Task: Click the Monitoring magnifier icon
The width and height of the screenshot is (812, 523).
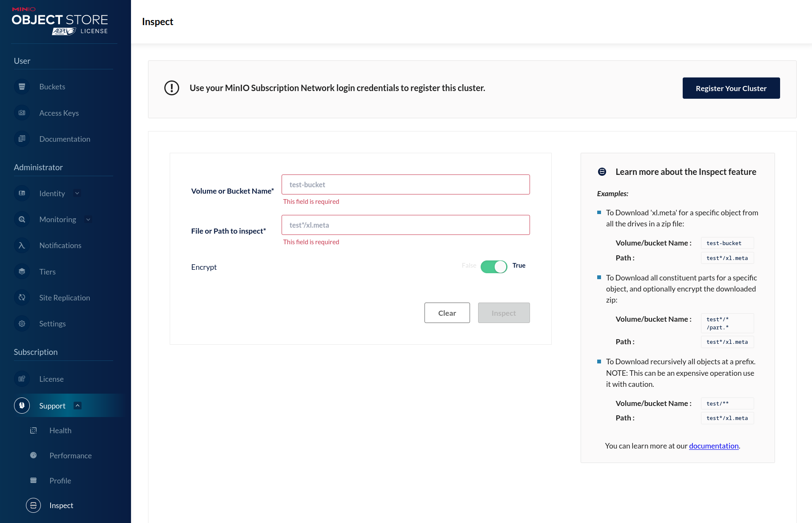Action: [x=22, y=219]
